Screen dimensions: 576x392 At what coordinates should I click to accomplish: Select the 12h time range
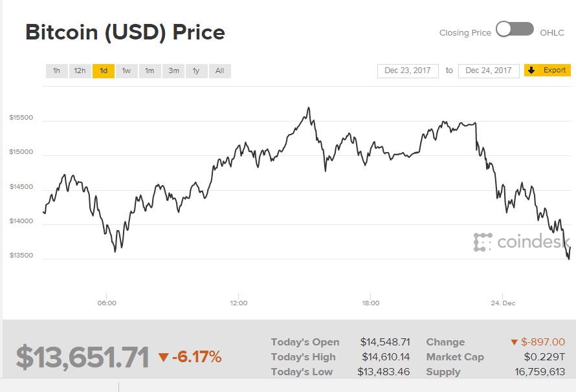(80, 71)
